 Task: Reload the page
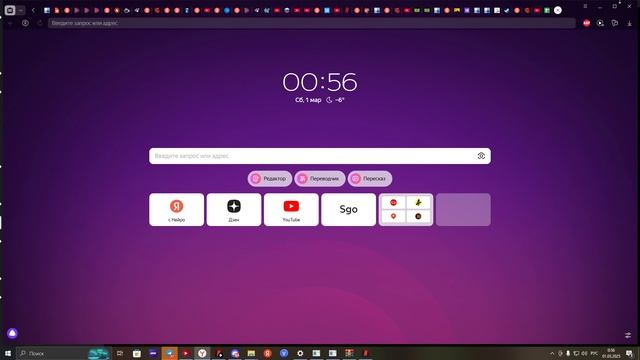tap(40, 23)
